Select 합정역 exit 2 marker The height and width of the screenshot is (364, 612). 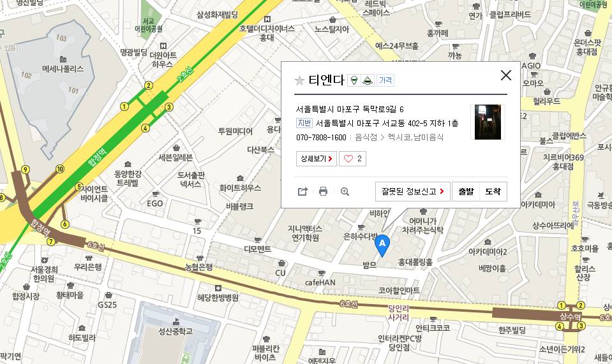pos(148,85)
